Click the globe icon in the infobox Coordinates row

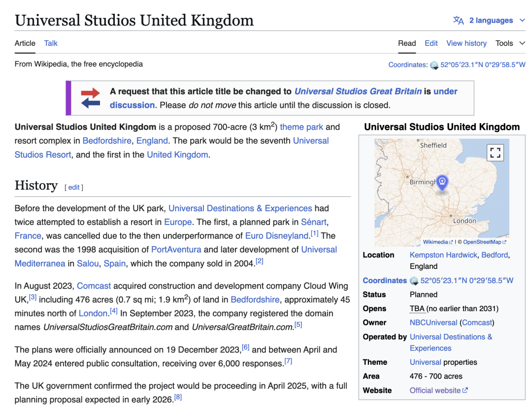pos(414,281)
